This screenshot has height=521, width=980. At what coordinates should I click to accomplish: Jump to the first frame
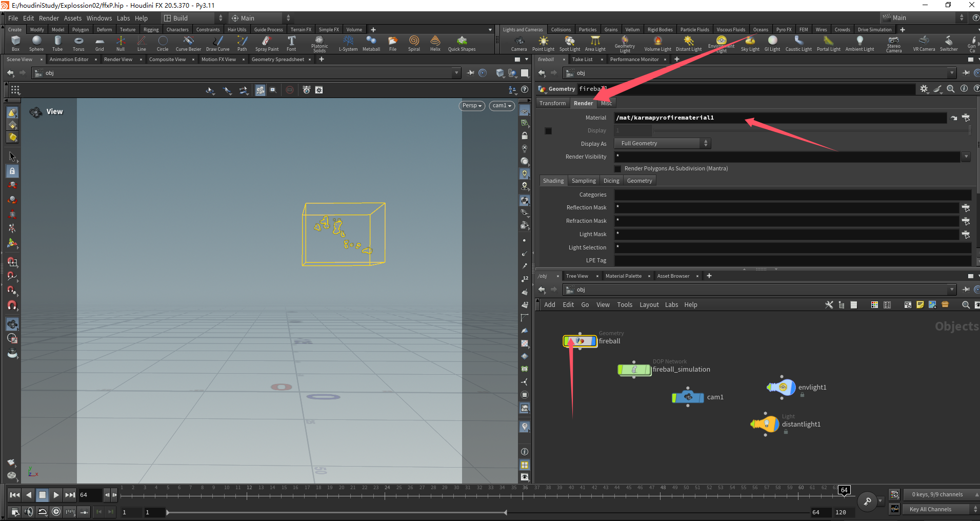[15, 495]
